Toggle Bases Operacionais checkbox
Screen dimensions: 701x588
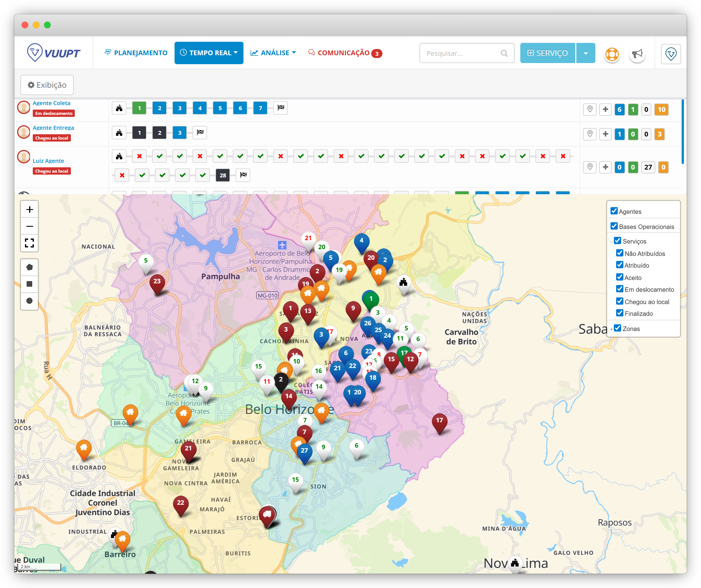[614, 226]
